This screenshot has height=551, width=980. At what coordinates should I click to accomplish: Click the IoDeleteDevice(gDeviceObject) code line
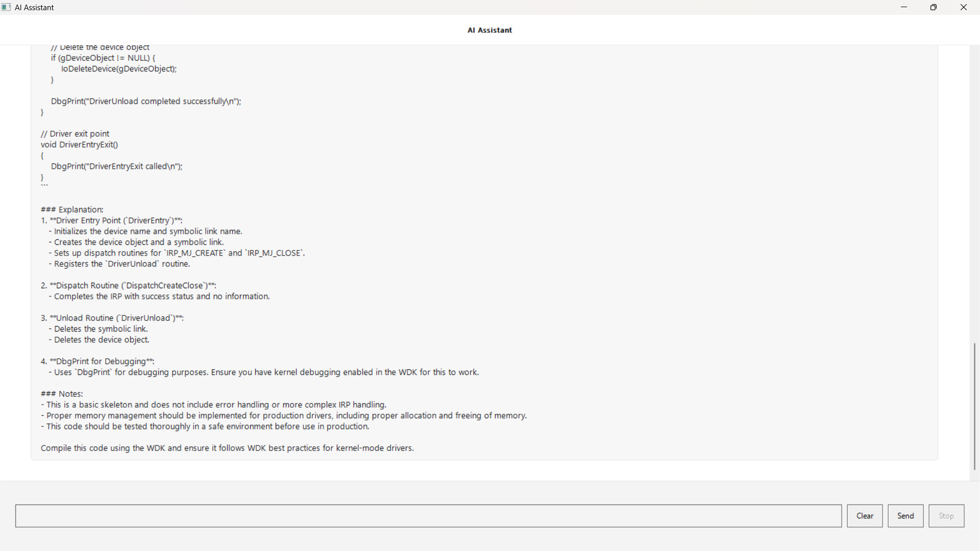pyautogui.click(x=119, y=69)
